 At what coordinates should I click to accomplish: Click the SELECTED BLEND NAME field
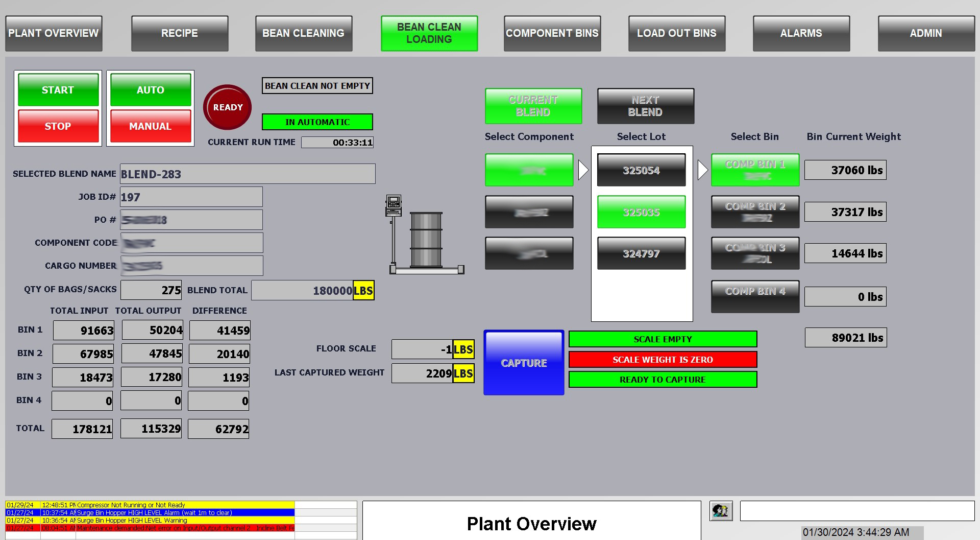tap(248, 174)
